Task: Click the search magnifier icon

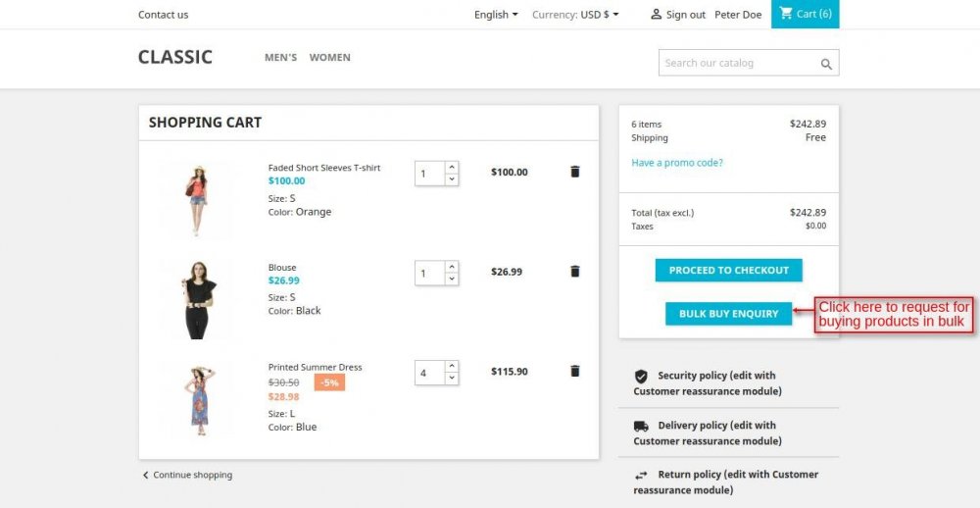Action: pyautogui.click(x=826, y=64)
